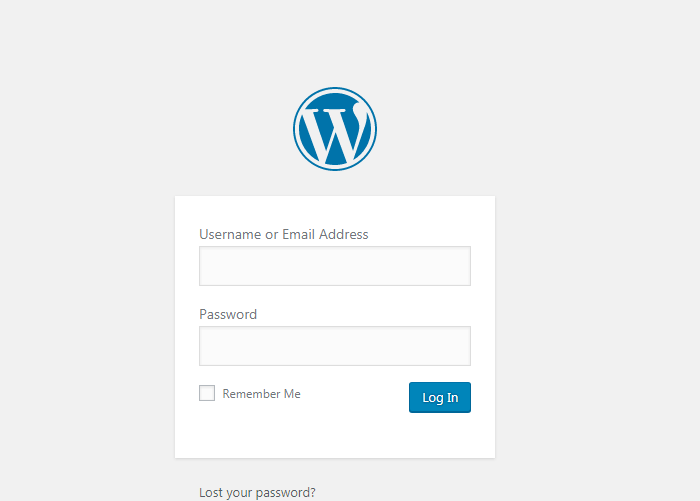
Task: Focus the Password input field
Action: coord(335,346)
